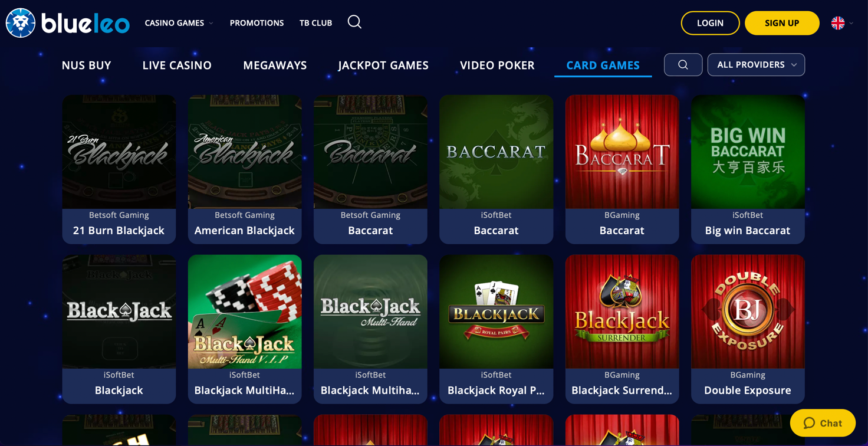Select the Megaways tab

pos(275,65)
